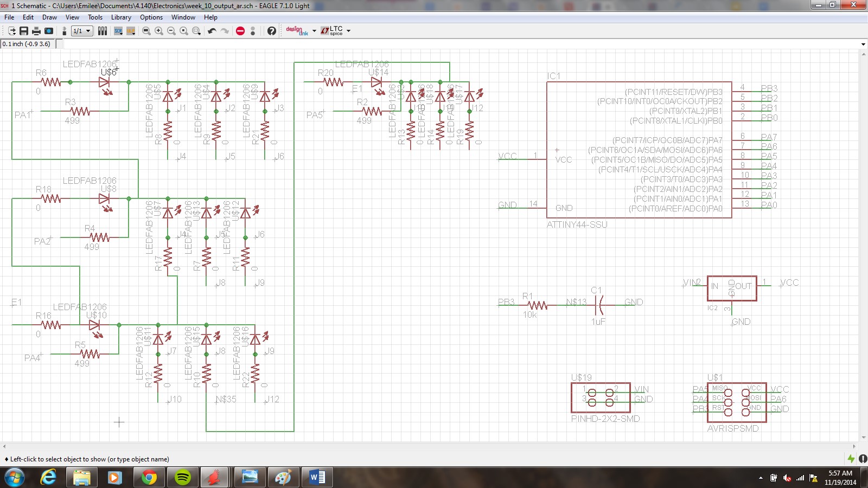
Task: Open Paint from the taskbar
Action: tap(283, 478)
